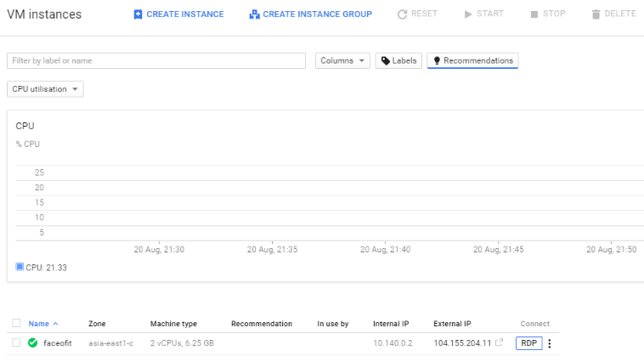Focus the Filter by label or name field
The image size is (644, 362).
coord(155,61)
